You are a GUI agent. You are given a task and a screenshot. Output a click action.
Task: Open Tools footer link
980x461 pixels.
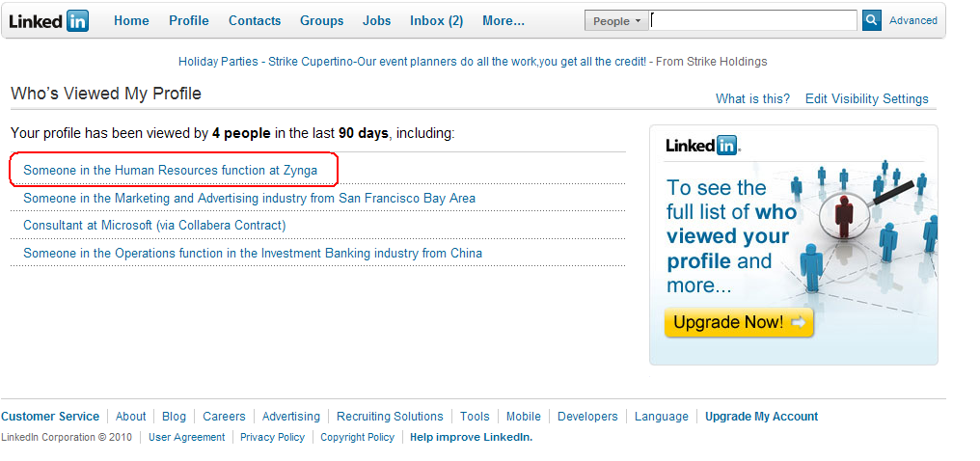475,417
